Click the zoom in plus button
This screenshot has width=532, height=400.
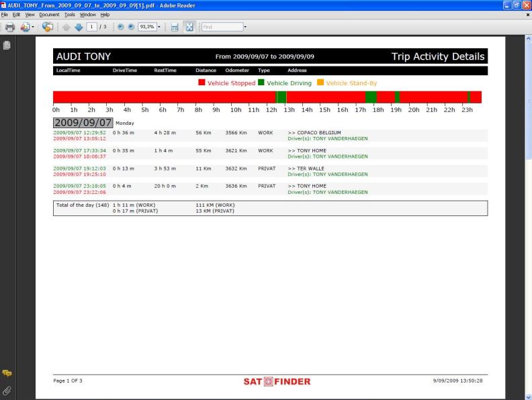coord(132,27)
